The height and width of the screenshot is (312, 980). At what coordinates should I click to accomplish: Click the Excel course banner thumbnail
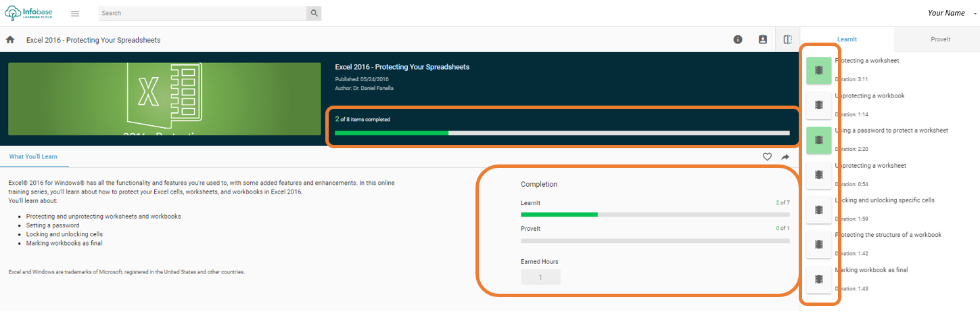(x=164, y=99)
